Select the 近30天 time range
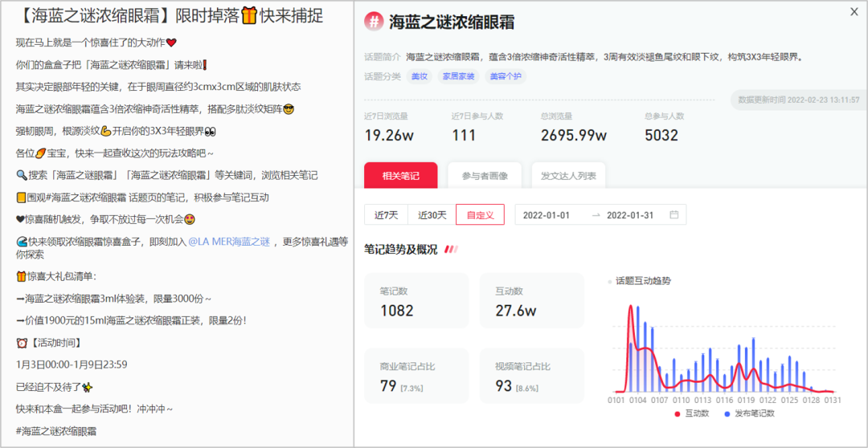 [432, 214]
